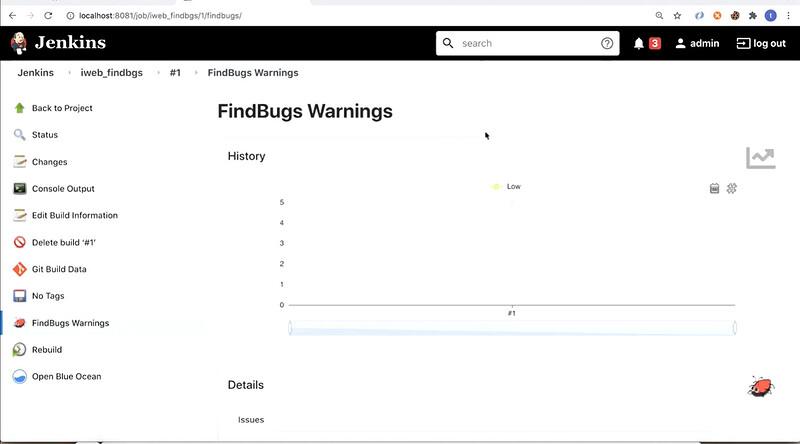800x444 pixels.
Task: Click the trend chart icon beside History
Action: [x=761, y=158]
